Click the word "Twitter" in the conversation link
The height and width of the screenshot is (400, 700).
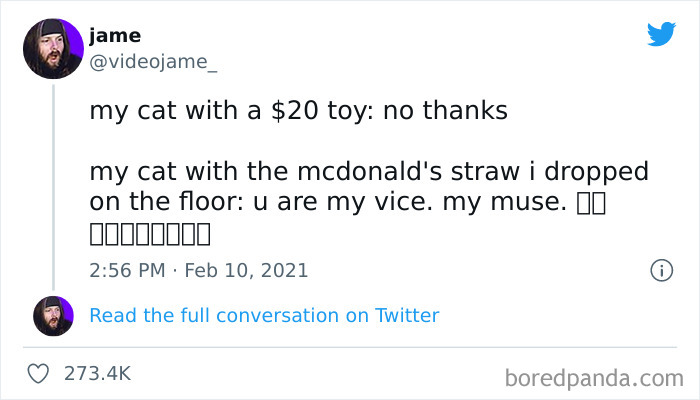pyautogui.click(x=407, y=316)
